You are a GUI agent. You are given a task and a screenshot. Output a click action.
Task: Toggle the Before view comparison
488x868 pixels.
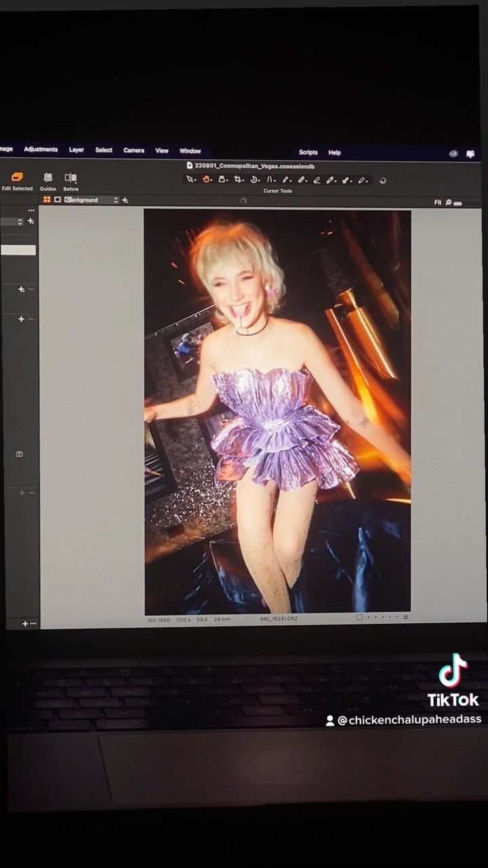(x=70, y=178)
